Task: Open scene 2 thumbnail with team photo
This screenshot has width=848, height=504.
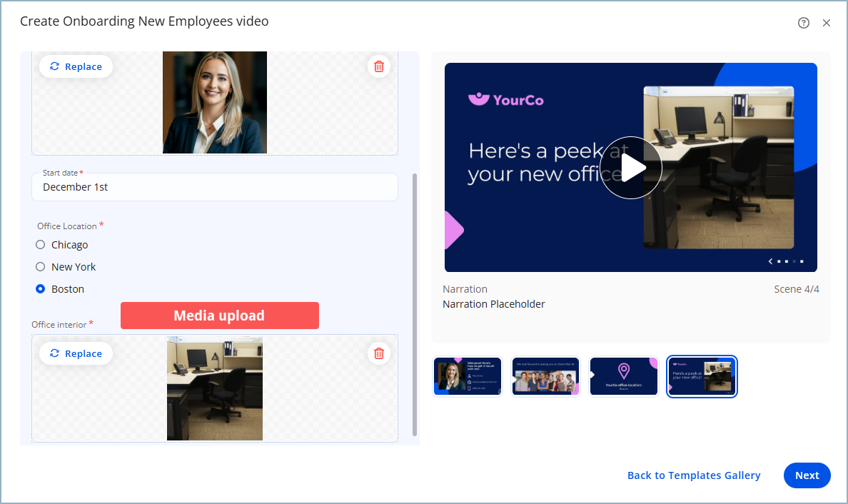Action: (545, 376)
